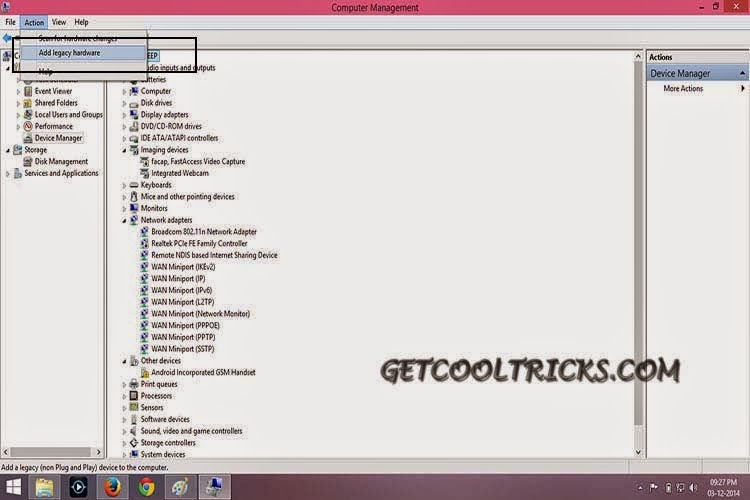Select Android Incorporated GSM Handset device
The height and width of the screenshot is (500, 750).
(x=203, y=372)
